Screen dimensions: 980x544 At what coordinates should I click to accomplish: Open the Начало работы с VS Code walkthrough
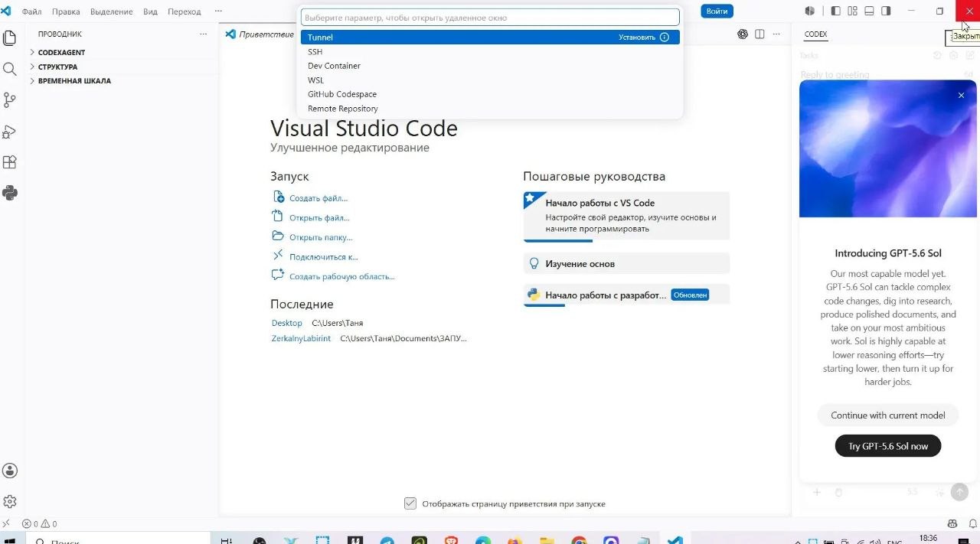point(626,216)
